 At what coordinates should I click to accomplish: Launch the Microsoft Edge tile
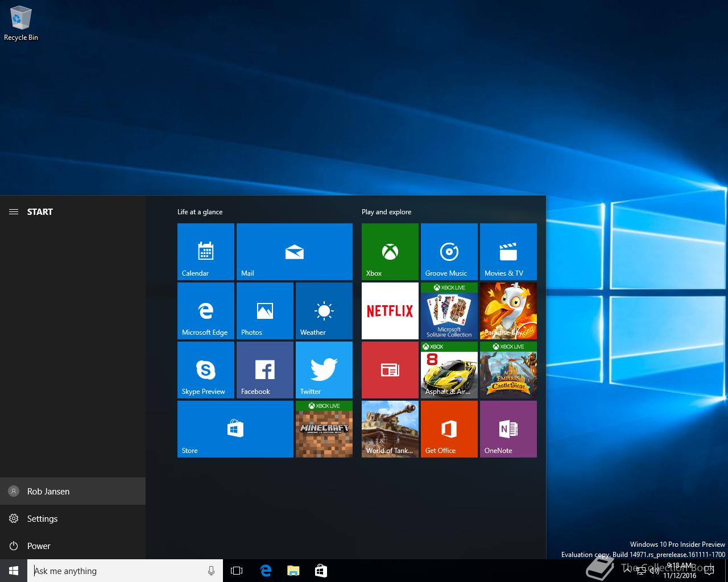206,311
